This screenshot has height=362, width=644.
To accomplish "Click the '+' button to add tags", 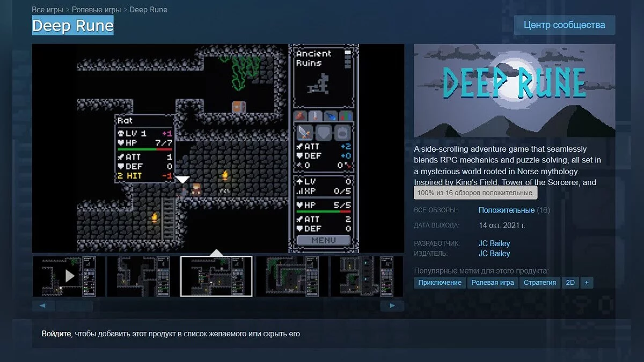I will coord(587,283).
